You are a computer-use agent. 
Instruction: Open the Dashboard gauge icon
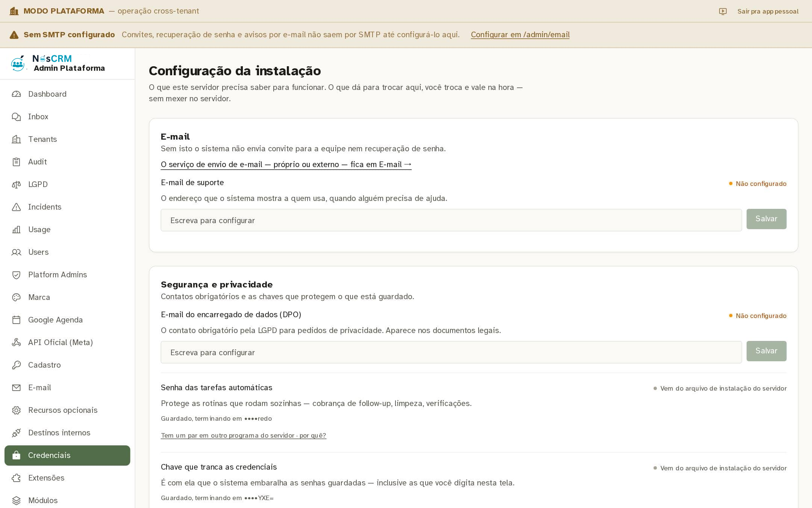pyautogui.click(x=16, y=94)
